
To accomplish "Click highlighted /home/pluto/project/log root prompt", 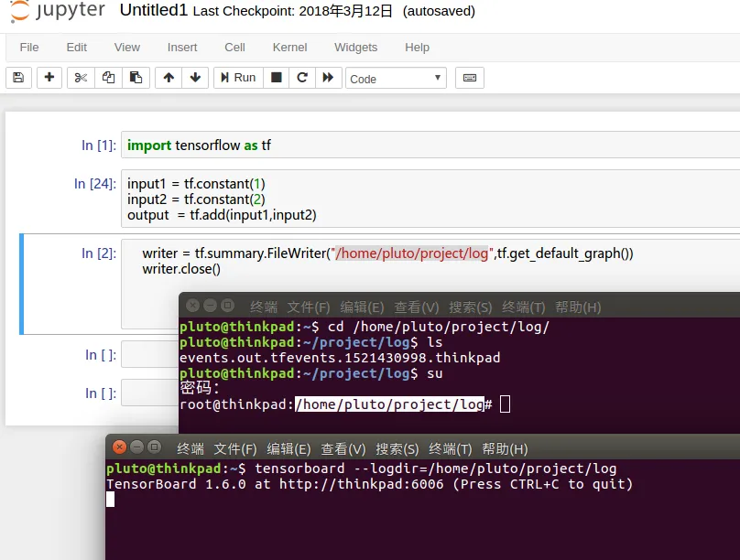I will [389, 404].
